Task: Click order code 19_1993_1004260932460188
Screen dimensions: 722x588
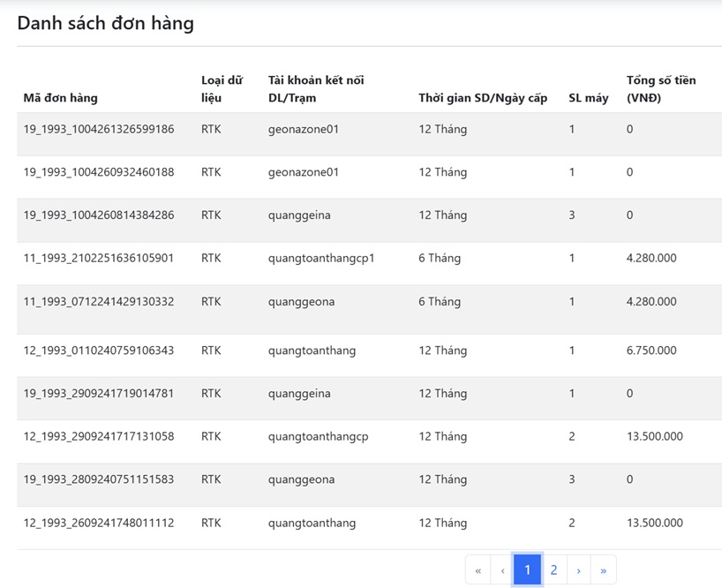Action: coord(99,172)
